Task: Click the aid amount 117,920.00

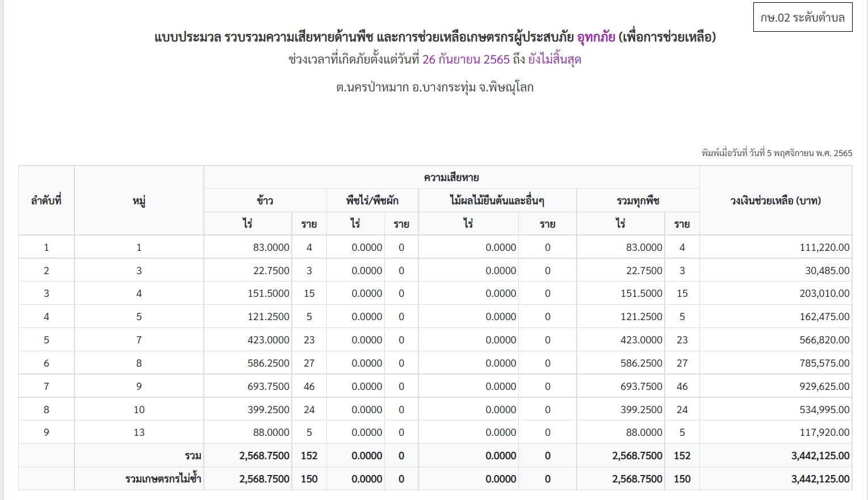Action: pos(824,432)
